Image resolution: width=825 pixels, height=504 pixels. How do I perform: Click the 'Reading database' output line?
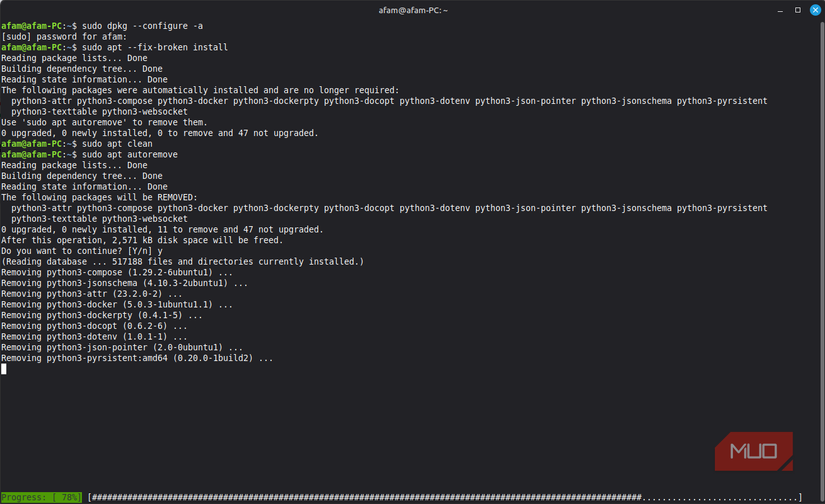(x=182, y=261)
